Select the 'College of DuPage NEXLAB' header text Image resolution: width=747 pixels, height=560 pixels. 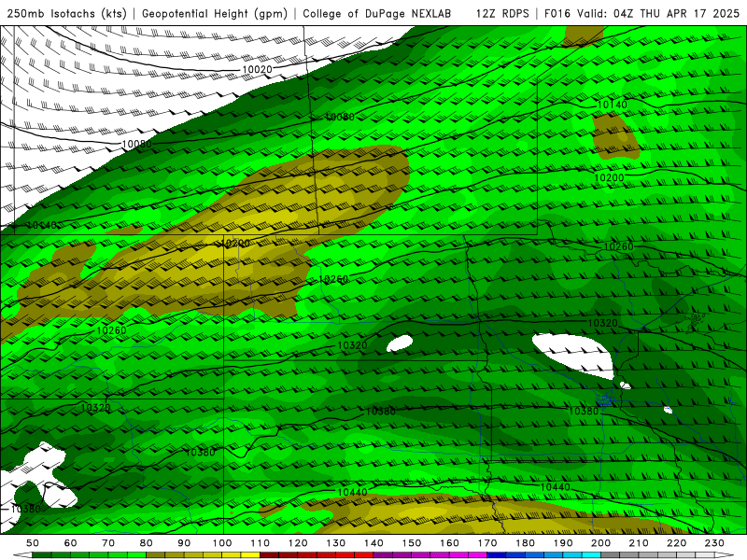point(376,14)
